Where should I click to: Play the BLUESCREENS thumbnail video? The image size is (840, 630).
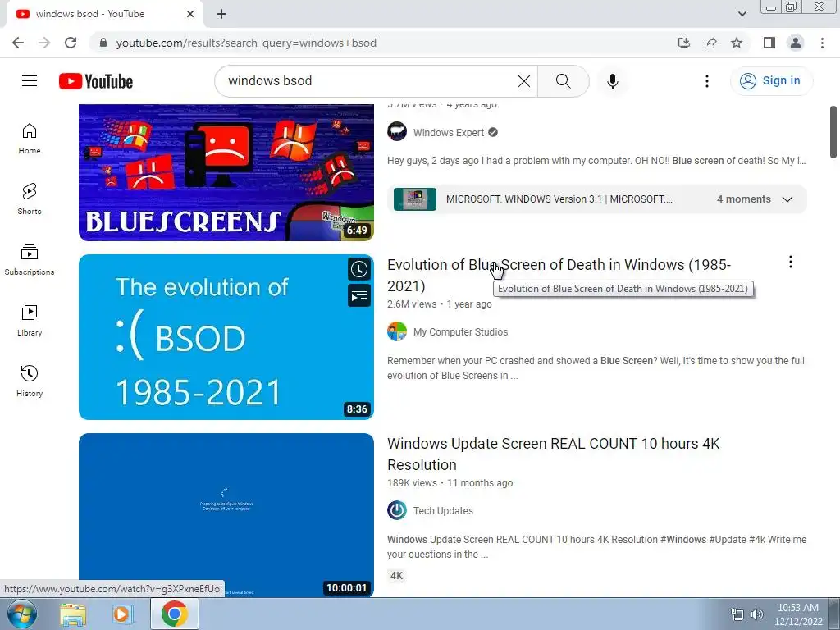226,172
